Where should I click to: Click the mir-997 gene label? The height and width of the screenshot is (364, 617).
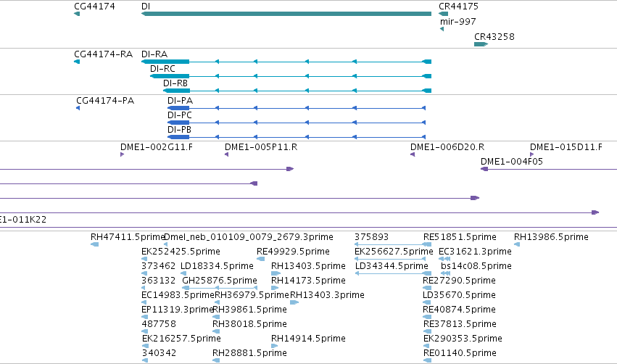coord(458,22)
